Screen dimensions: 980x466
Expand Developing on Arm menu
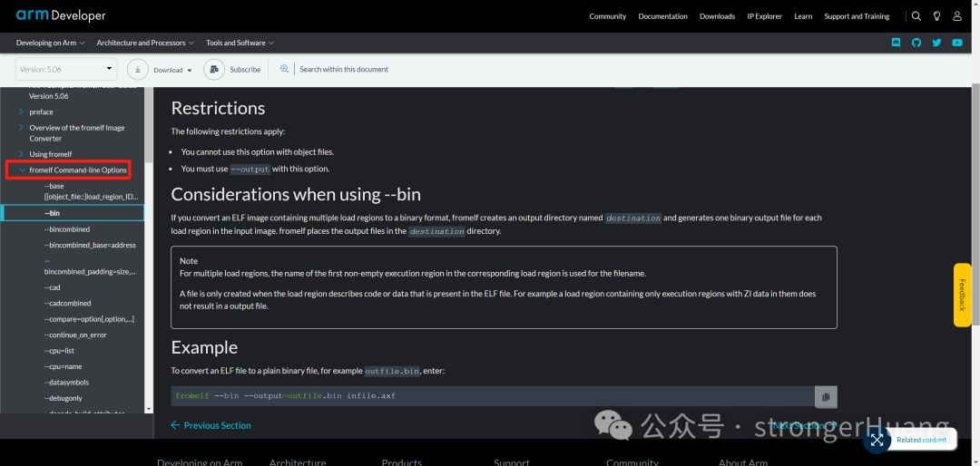[52, 43]
